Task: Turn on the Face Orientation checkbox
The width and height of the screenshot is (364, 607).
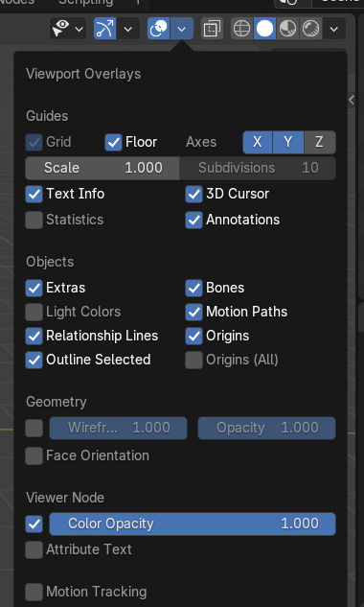Action: [34, 455]
